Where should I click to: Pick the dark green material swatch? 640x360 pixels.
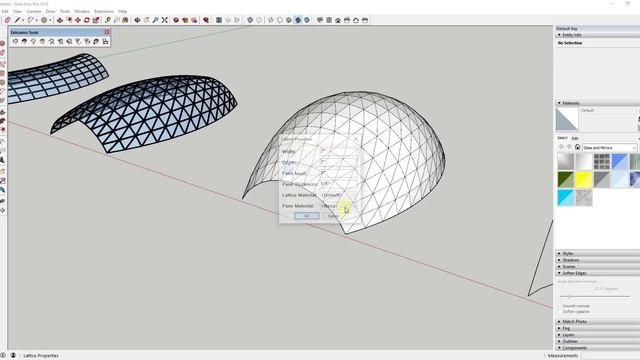tap(566, 180)
